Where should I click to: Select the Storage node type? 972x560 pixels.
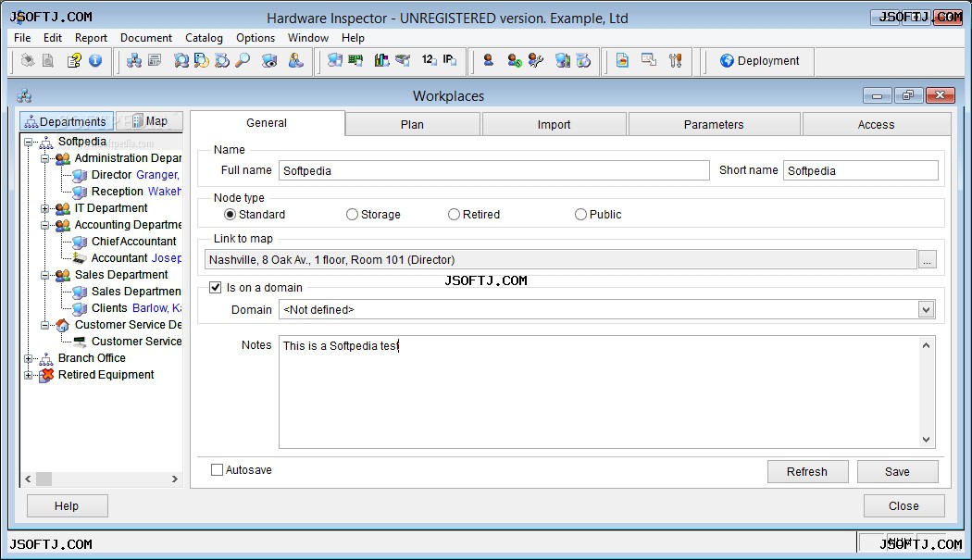(352, 215)
